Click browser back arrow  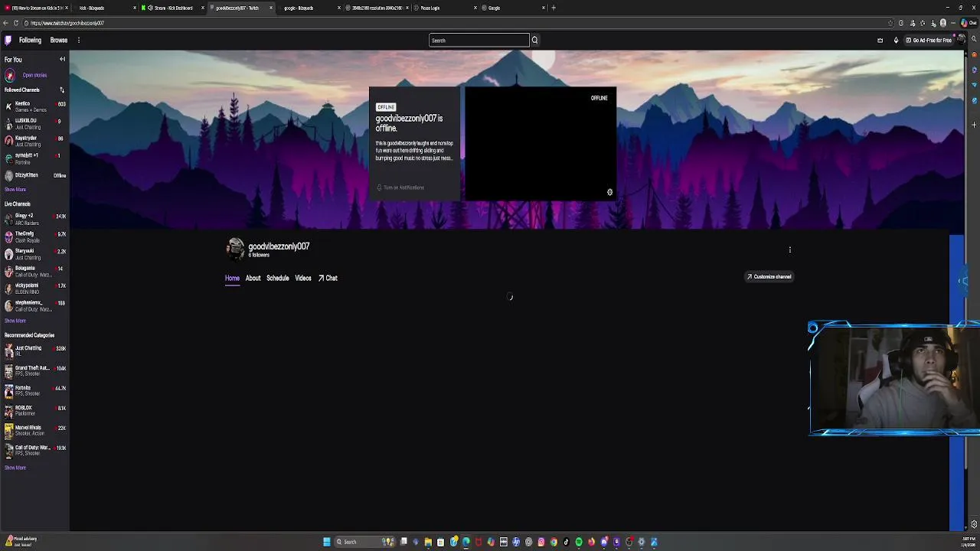(5, 23)
